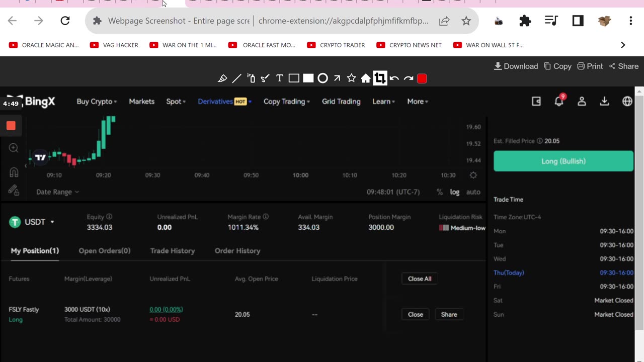Switch to My Position(1) tab
644x362 pixels.
(35, 251)
